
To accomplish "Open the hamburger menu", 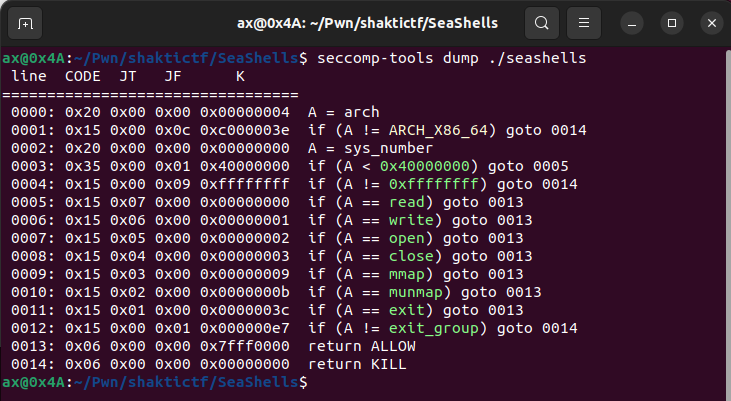I will [587, 22].
